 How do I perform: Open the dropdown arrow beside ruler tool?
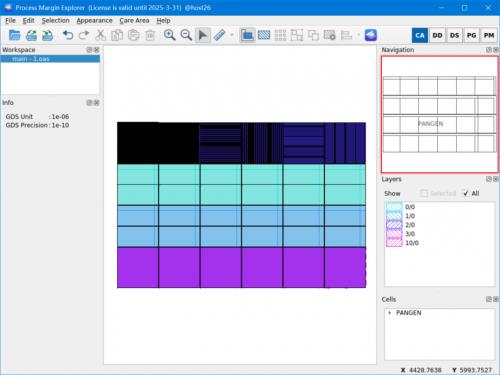pyautogui.click(x=232, y=35)
